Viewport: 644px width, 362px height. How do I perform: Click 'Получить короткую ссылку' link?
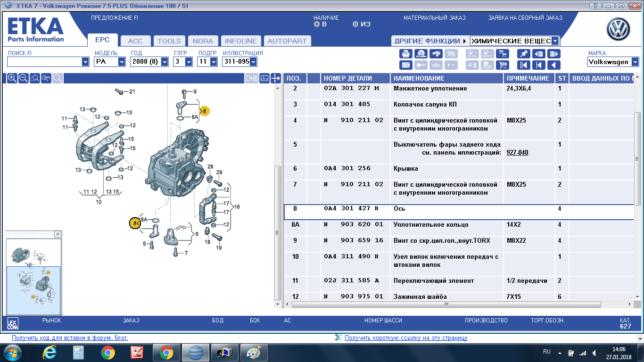[x=406, y=338]
